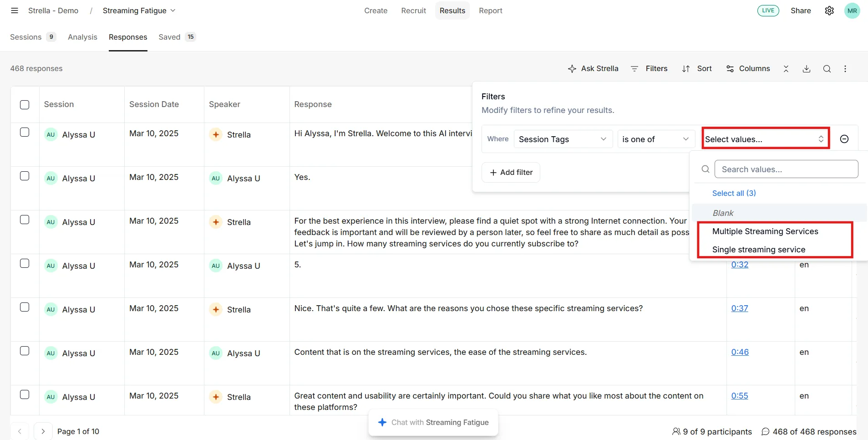Open the Saved tab
Screen dimensions: 868x440
click(177, 37)
